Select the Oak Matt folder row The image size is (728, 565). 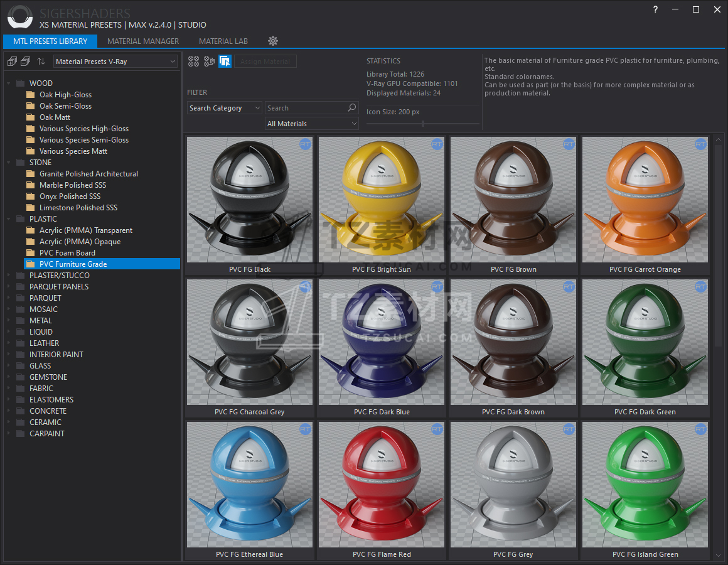(x=102, y=117)
